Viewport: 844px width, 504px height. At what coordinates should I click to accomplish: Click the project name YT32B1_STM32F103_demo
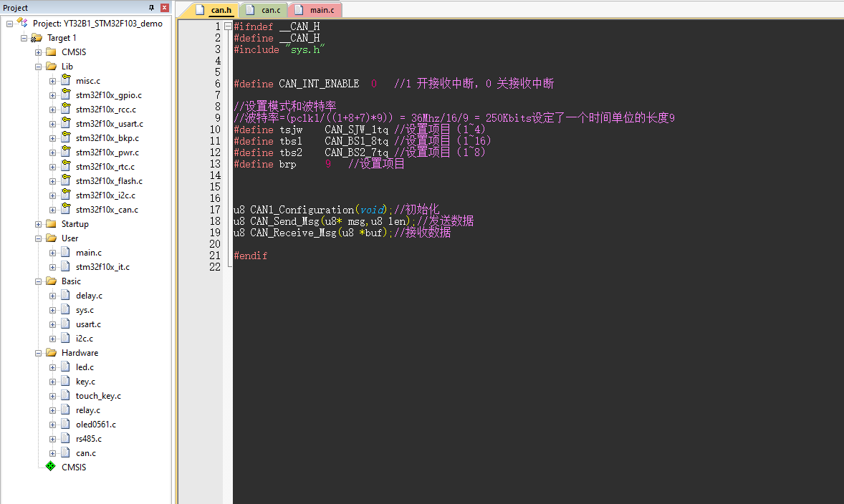click(113, 24)
